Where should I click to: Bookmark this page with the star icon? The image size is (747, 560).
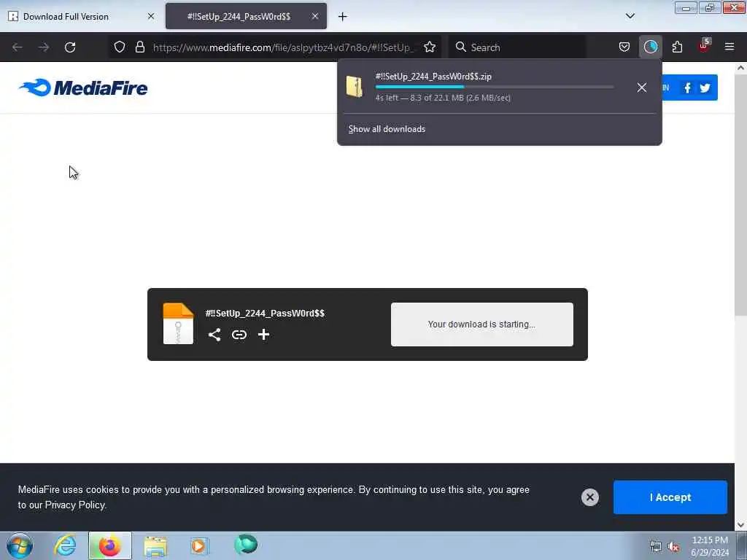point(430,47)
